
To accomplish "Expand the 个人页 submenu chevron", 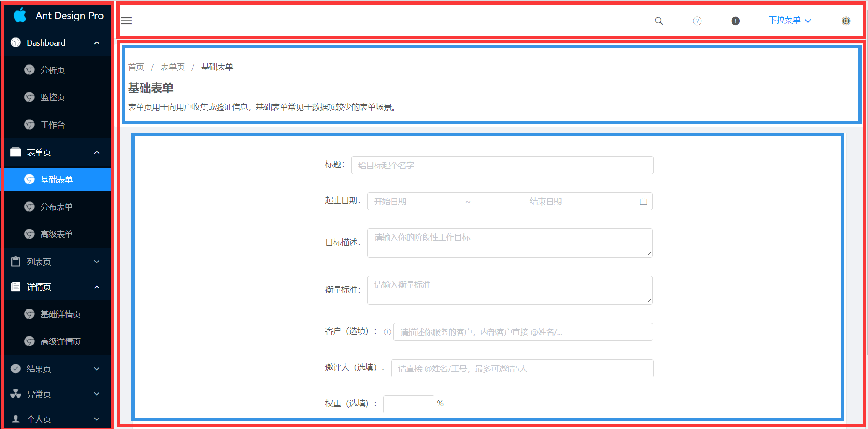I will (97, 419).
